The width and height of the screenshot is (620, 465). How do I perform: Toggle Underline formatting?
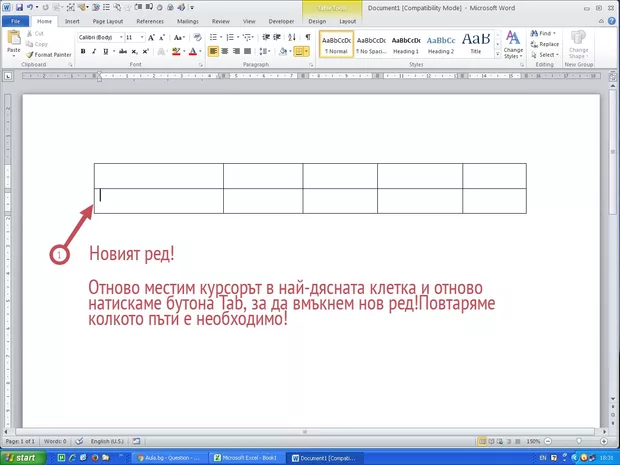106,51
